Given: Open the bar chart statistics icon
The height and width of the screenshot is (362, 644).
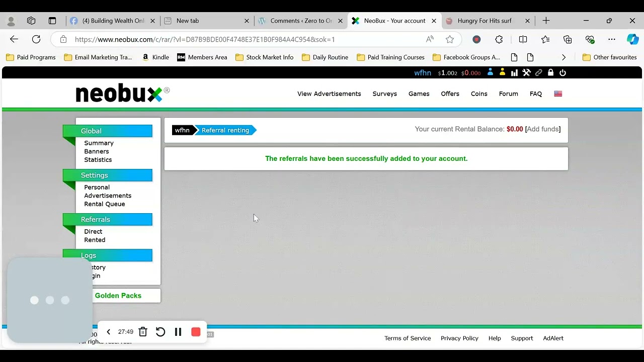Looking at the screenshot, I should [514, 73].
